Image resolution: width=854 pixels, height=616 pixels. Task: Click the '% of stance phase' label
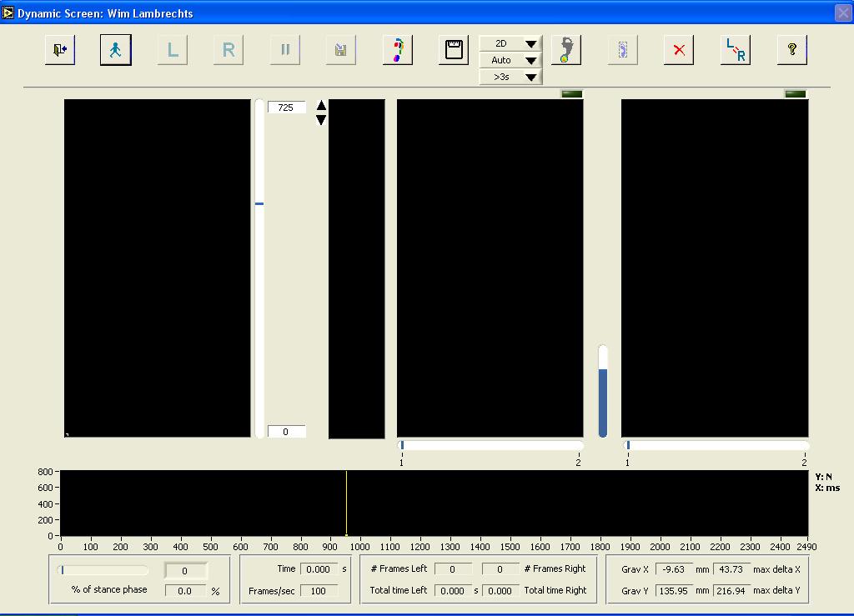point(109,589)
